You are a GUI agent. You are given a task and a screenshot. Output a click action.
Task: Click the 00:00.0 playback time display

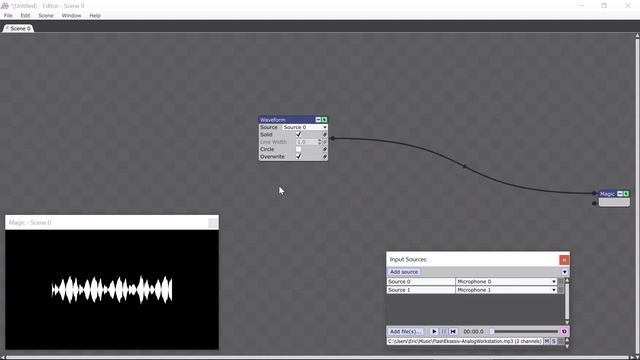[473, 331]
